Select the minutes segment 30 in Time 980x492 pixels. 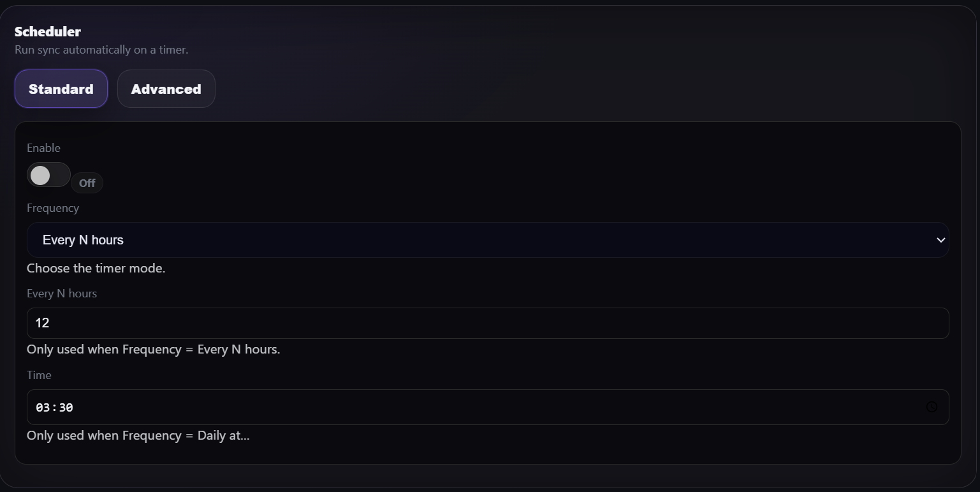66,407
